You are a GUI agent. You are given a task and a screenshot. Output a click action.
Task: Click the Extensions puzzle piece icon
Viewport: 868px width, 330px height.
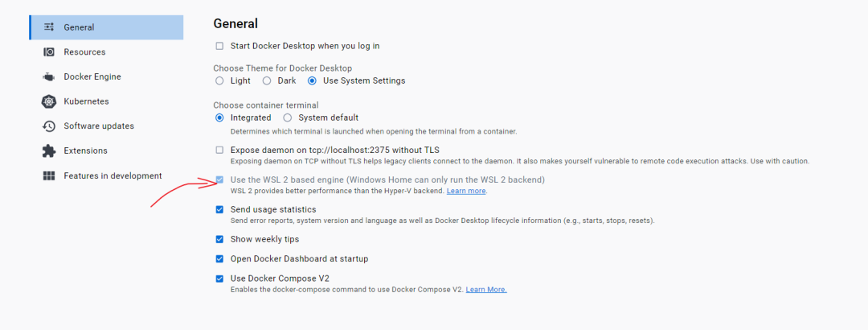49,151
